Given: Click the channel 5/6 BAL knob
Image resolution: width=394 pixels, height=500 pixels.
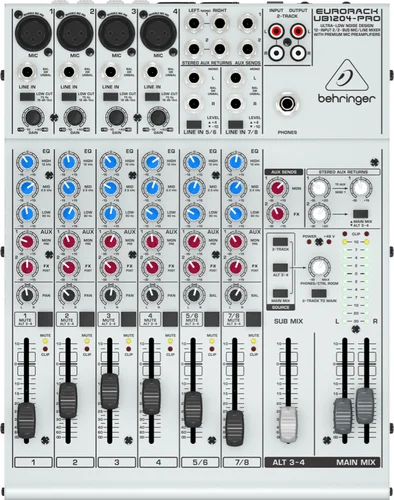Looking at the screenshot, I should [194, 295].
